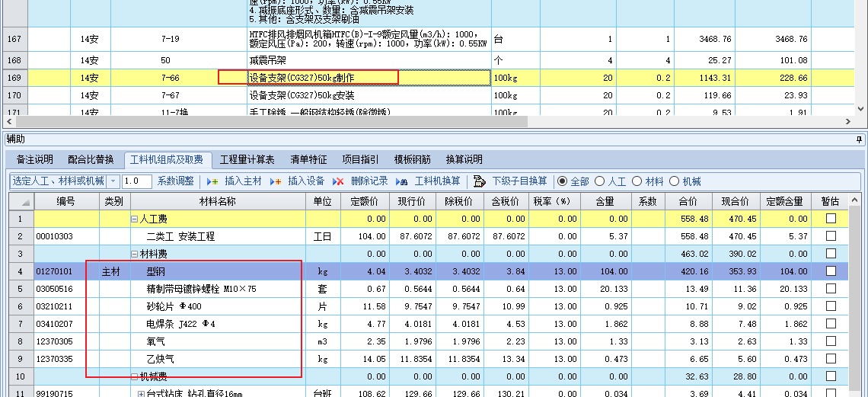Click the 工料机换算 button label

point(437,181)
